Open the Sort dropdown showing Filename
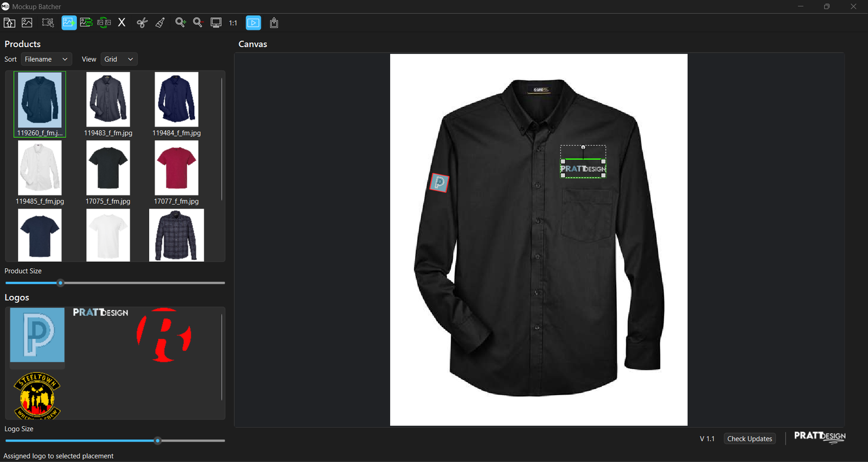 point(46,59)
